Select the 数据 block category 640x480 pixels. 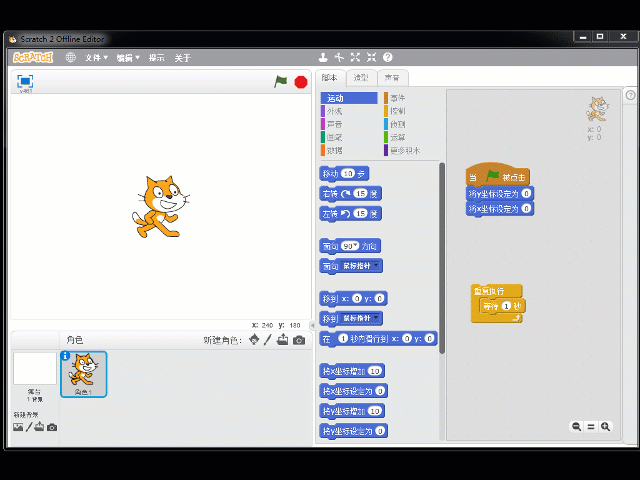[x=349, y=150]
